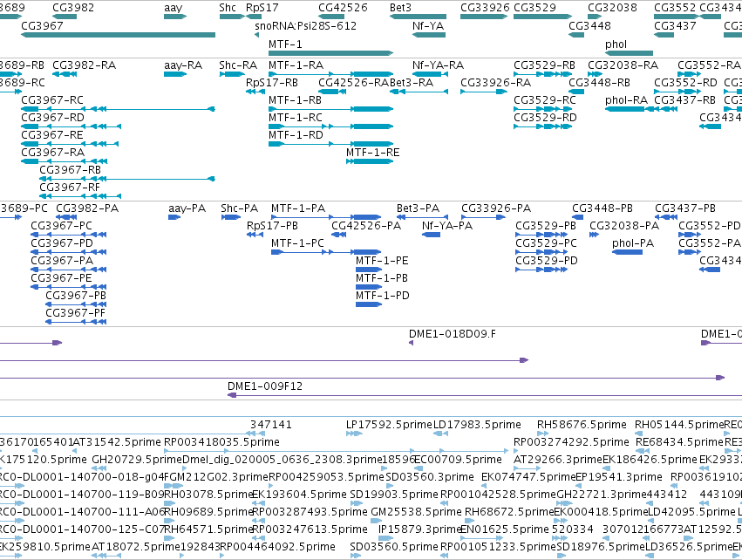Select the Shc-RA transcript label
Viewport: 742px width, 560px height.
click(x=238, y=65)
